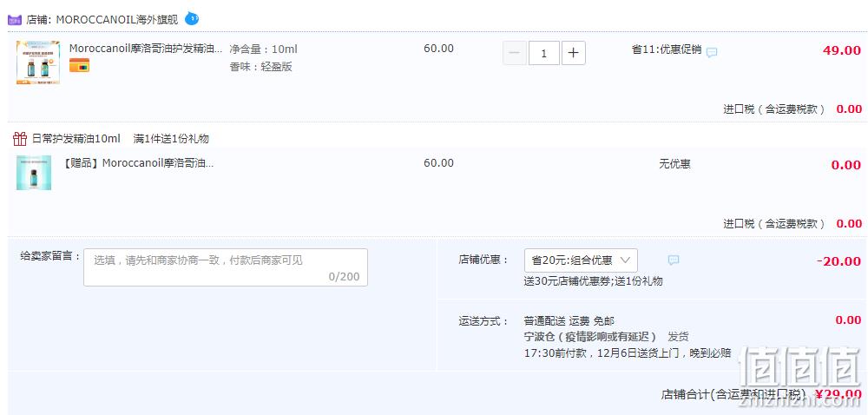Click 香味：轻盈版 specification text
This screenshot has height=415, width=868.
click(x=260, y=67)
